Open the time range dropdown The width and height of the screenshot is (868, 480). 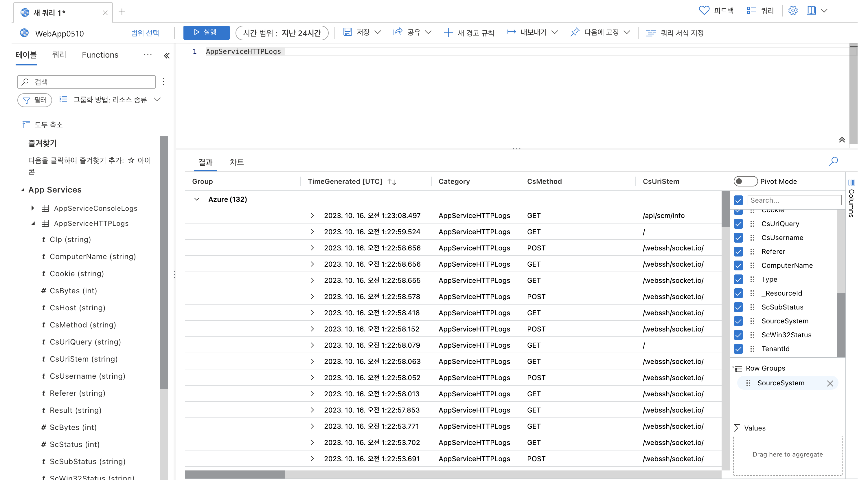(282, 33)
